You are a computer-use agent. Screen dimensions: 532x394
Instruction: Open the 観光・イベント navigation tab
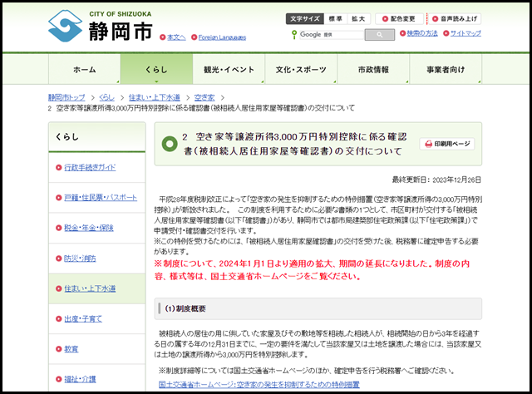click(229, 70)
